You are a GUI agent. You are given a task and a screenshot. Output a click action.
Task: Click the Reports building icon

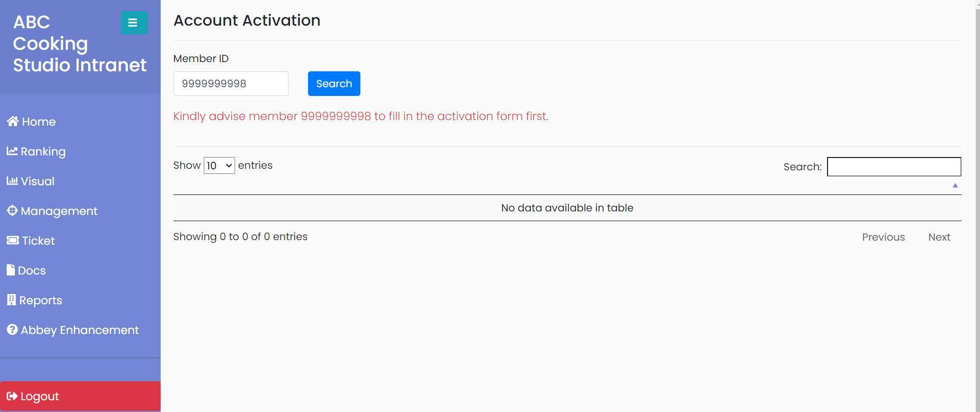click(x=11, y=300)
